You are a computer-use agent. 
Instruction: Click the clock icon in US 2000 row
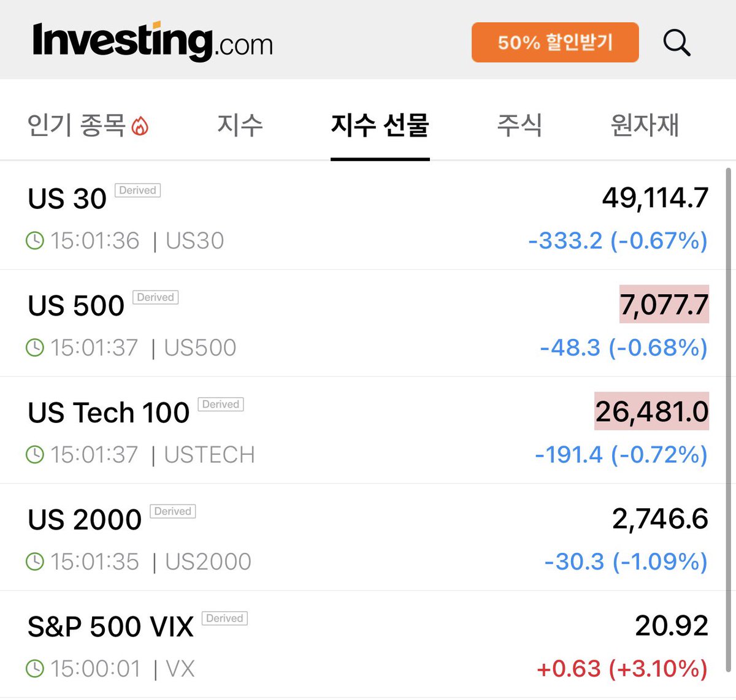pyautogui.click(x=35, y=561)
